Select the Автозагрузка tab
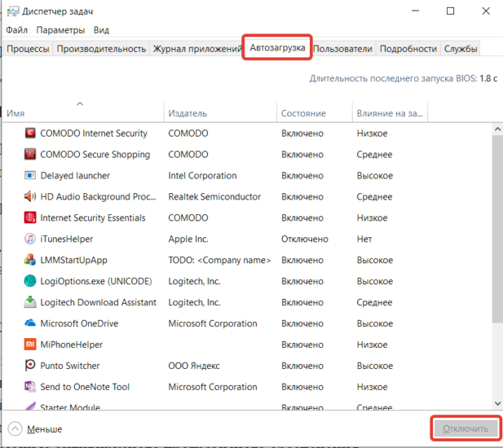The height and width of the screenshot is (448, 503). coord(277,47)
